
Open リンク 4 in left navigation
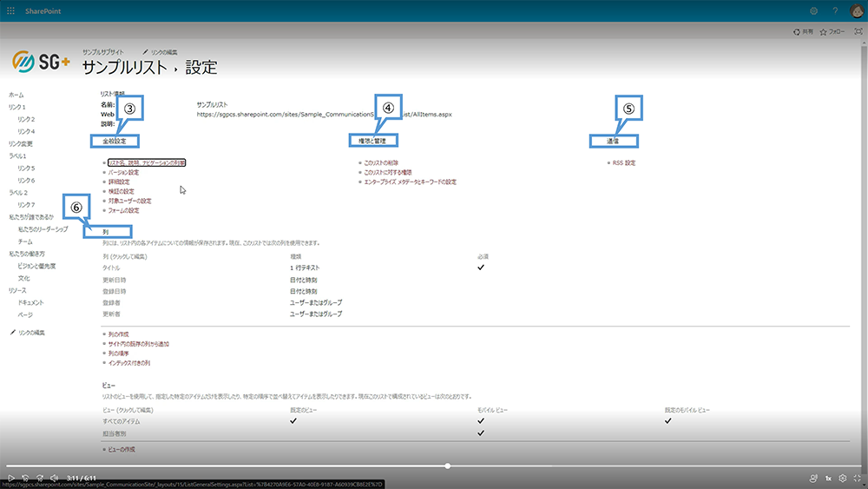tap(26, 131)
